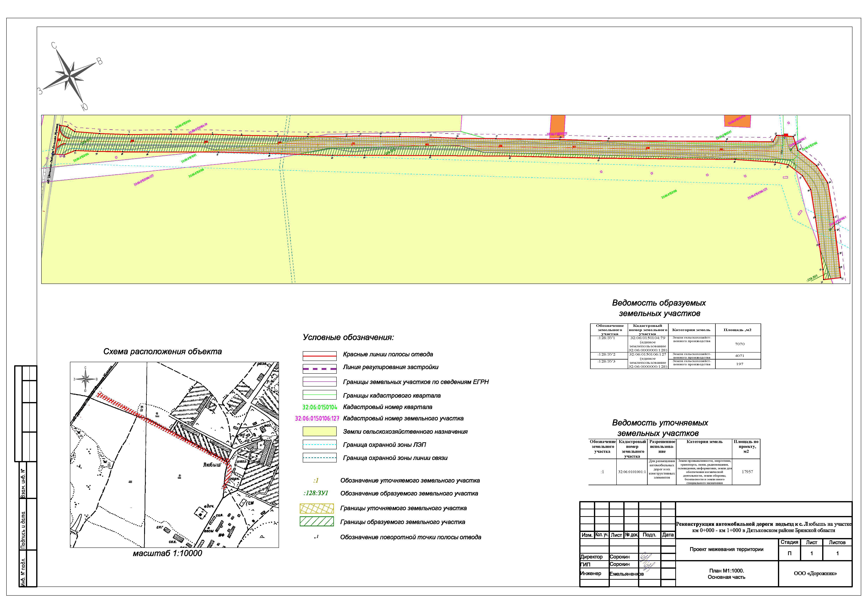Click the dark dashed communication line zone sample

pyautogui.click(x=320, y=458)
